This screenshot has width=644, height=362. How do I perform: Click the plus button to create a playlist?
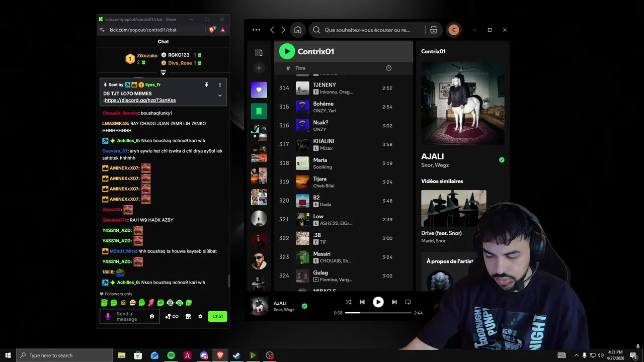click(259, 68)
